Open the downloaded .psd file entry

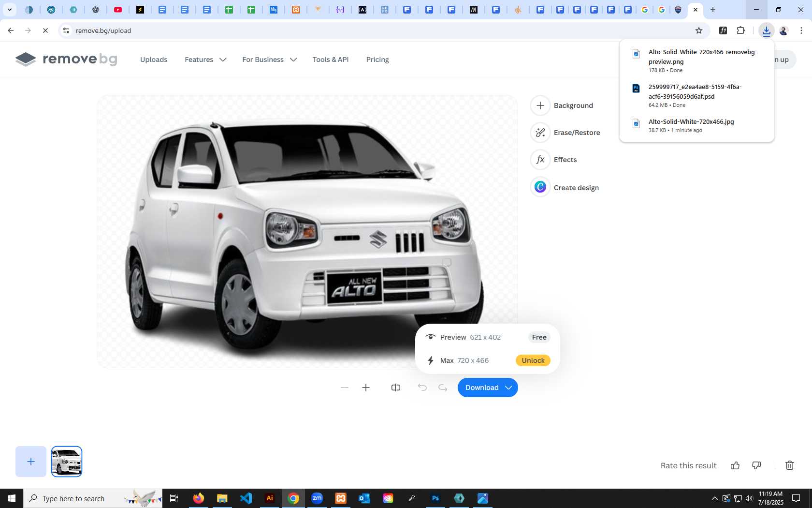click(697, 95)
